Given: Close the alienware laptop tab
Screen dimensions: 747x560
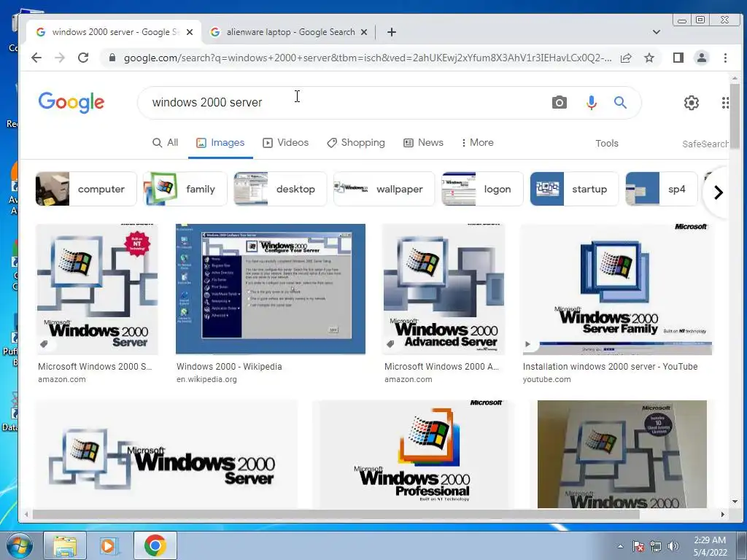Looking at the screenshot, I should click(364, 32).
